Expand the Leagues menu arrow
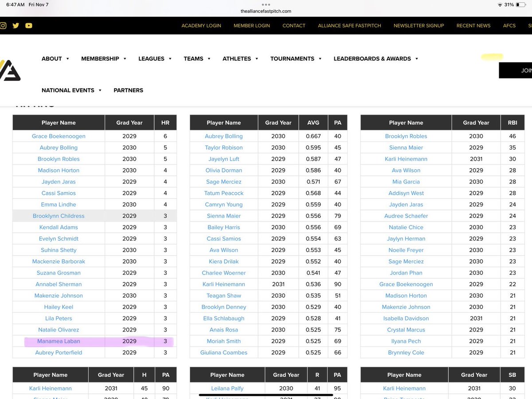The width and height of the screenshot is (532, 399). pyautogui.click(x=170, y=59)
